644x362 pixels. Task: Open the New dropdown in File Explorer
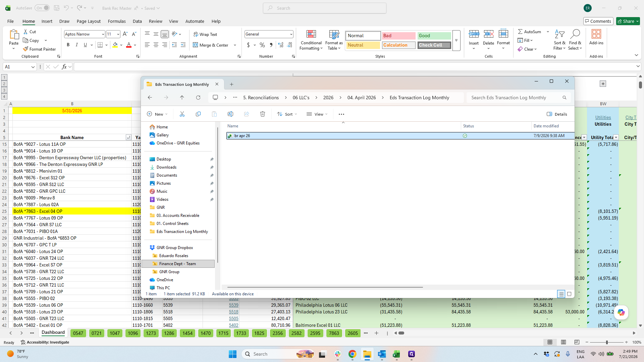point(157,114)
